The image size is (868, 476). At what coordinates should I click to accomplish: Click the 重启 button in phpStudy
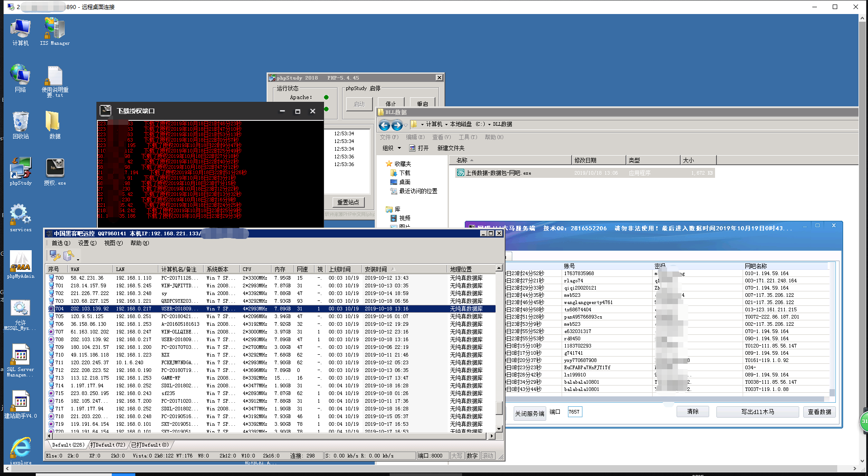pos(423,104)
